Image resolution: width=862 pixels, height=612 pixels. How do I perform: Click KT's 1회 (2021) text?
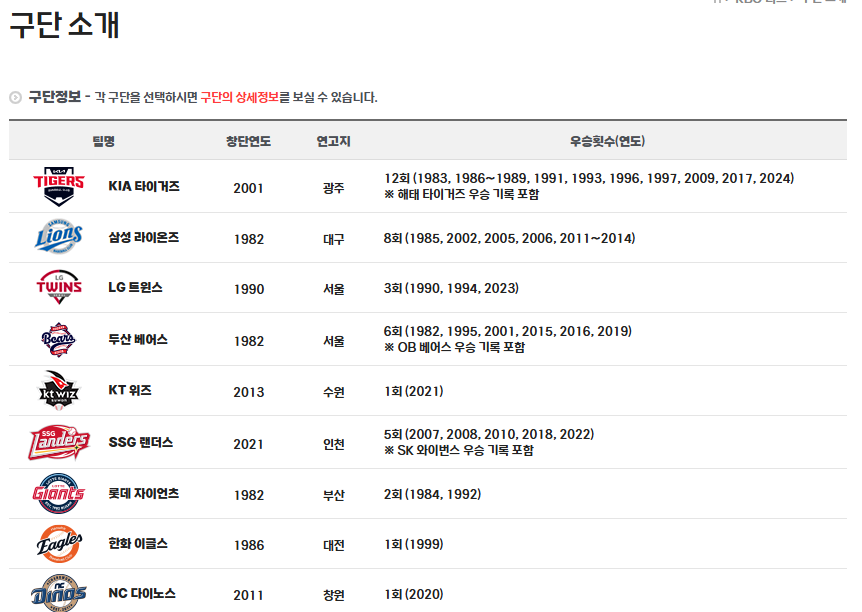413,391
